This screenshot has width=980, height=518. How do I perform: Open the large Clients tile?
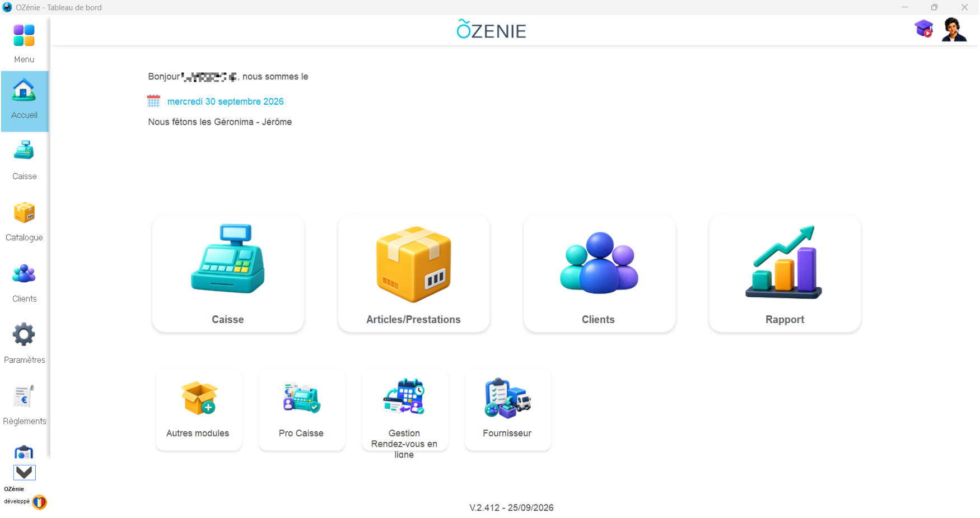pyautogui.click(x=599, y=273)
